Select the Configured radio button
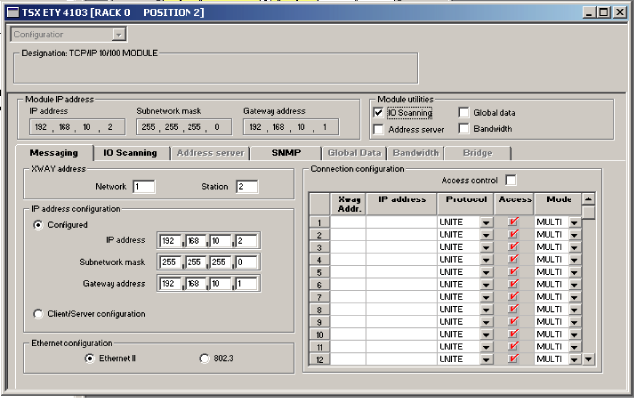This screenshot has height=398, width=634. [x=38, y=225]
